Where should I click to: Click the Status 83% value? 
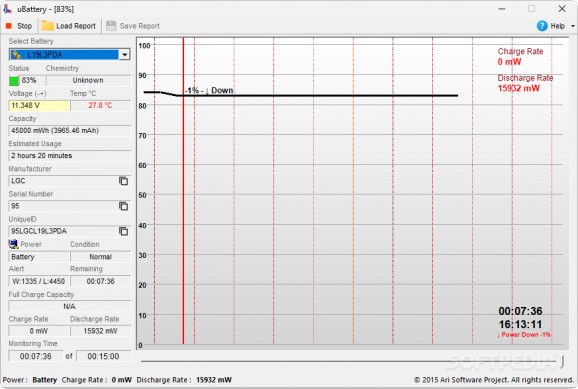tap(29, 80)
